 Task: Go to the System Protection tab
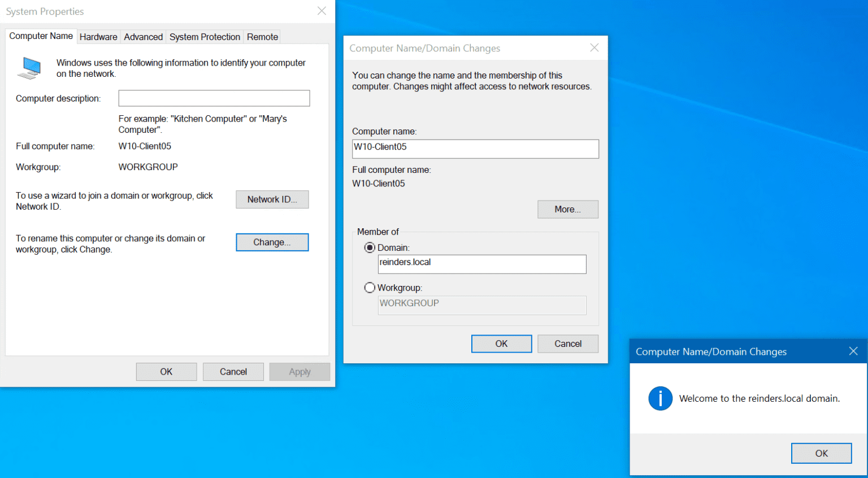[x=205, y=37]
